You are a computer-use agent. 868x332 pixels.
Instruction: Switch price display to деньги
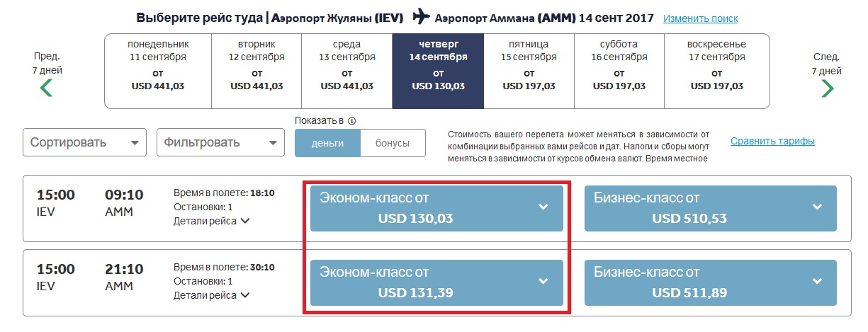[327, 143]
